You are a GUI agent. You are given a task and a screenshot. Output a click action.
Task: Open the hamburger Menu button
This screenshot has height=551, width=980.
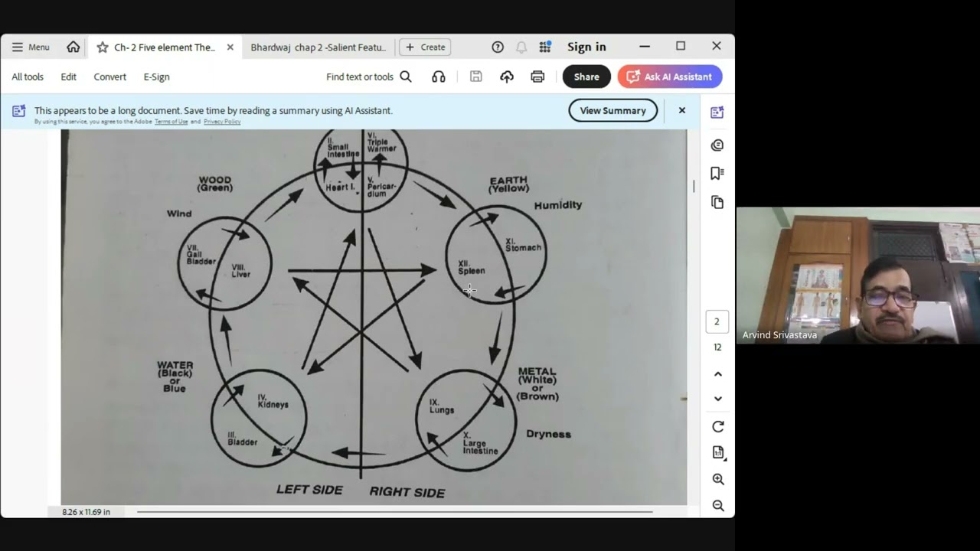(x=31, y=47)
